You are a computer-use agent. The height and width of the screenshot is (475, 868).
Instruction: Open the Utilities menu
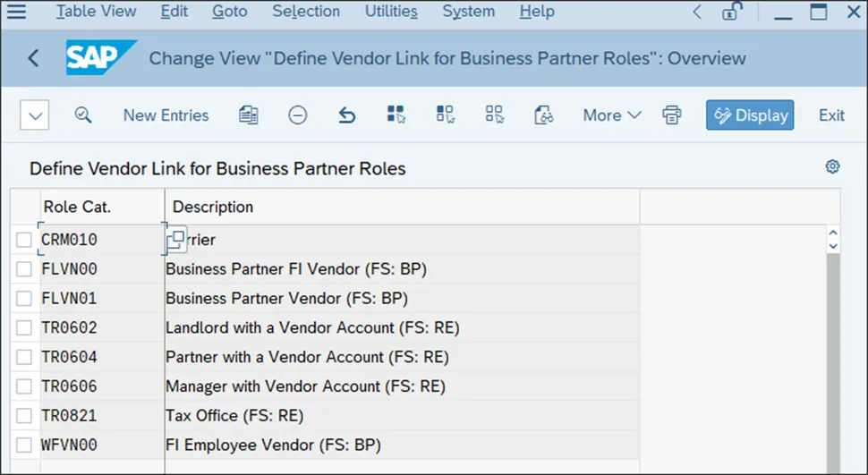(391, 12)
